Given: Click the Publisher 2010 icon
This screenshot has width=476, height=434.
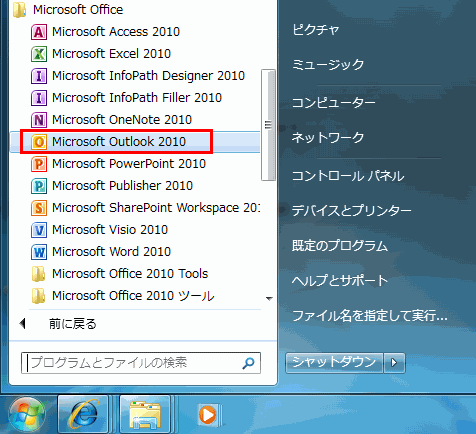Looking at the screenshot, I should [x=39, y=186].
